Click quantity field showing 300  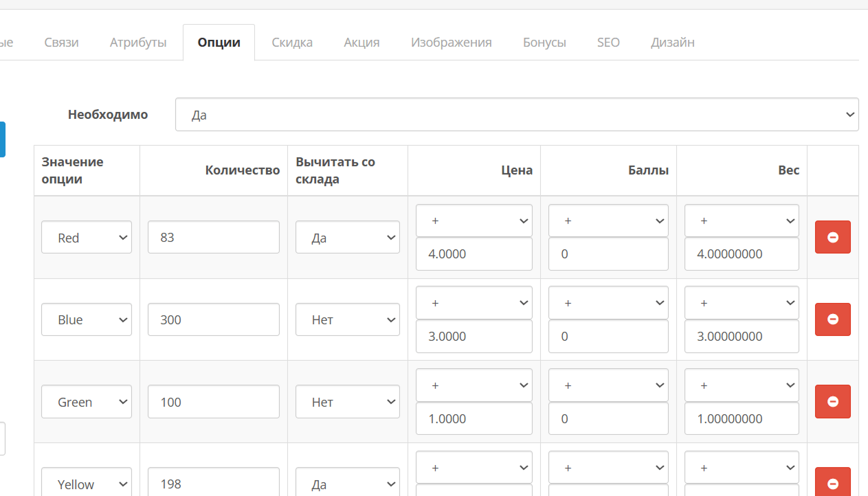click(214, 319)
